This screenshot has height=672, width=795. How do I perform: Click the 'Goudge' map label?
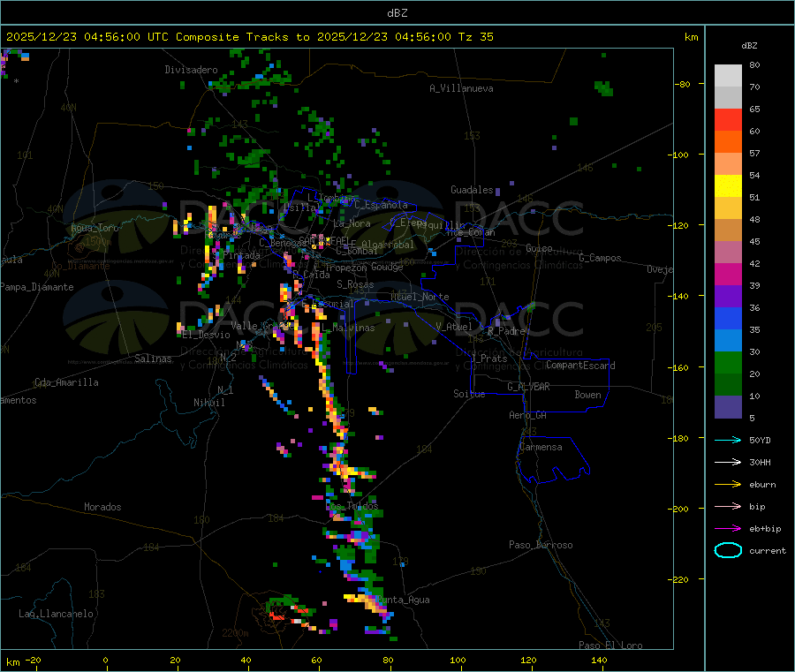click(387, 267)
